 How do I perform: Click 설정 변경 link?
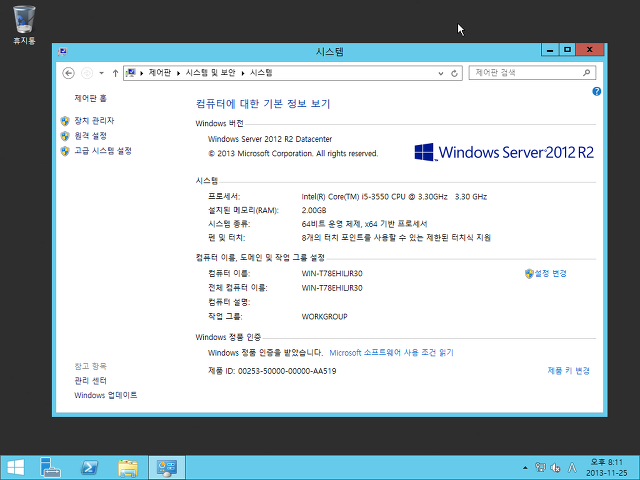551,273
